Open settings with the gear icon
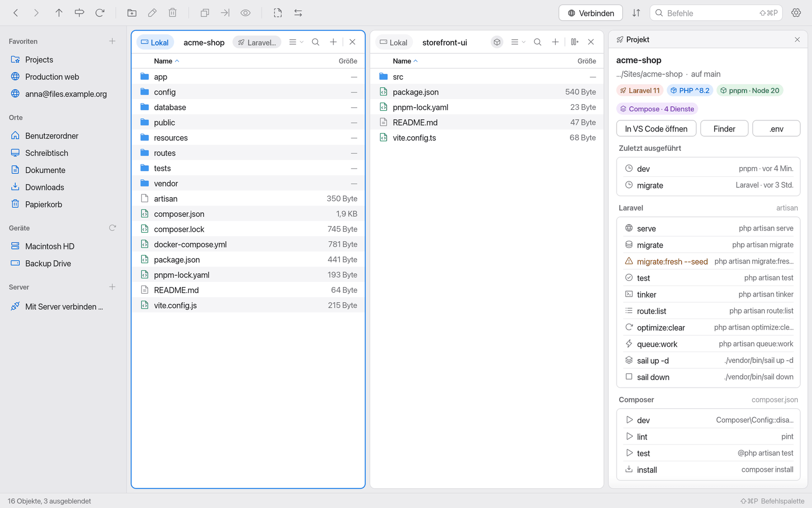This screenshot has height=508, width=812. (796, 13)
